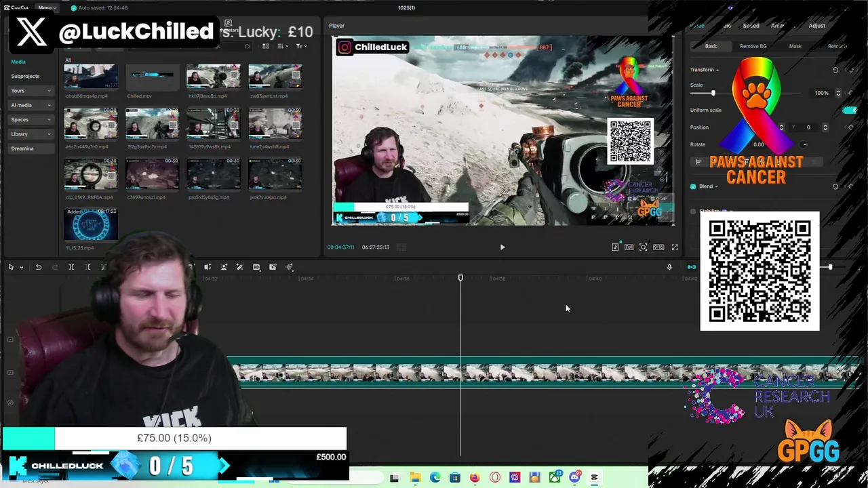Image resolution: width=868 pixels, height=488 pixels.
Task: Collapse the Transform section
Action: point(717,70)
